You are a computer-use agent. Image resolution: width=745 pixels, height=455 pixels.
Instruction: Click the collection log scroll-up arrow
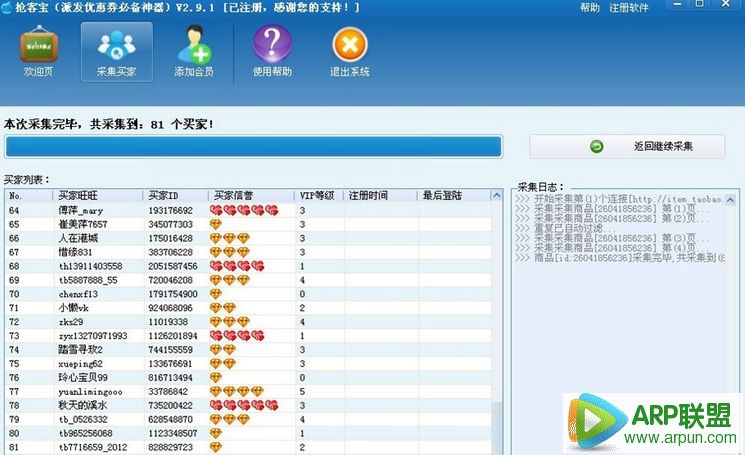730,199
